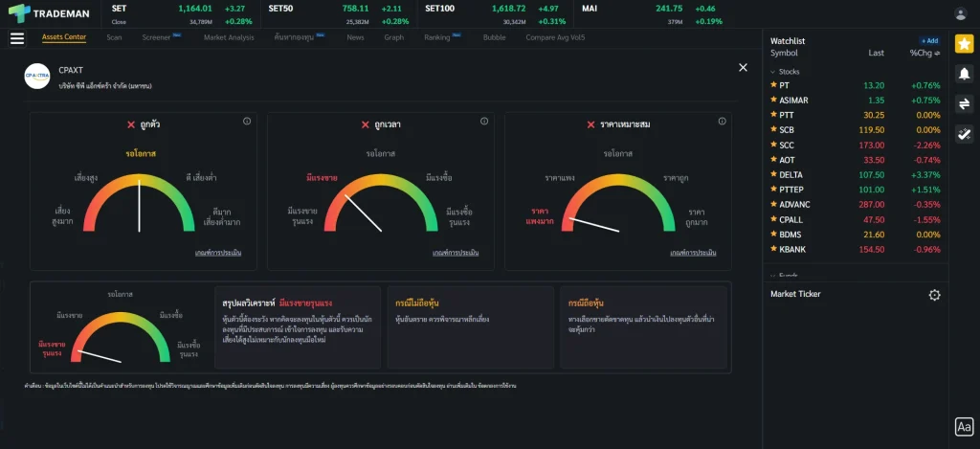This screenshot has height=449, width=980.
Task: Unfavorite PTT using its star
Action: [x=773, y=115]
